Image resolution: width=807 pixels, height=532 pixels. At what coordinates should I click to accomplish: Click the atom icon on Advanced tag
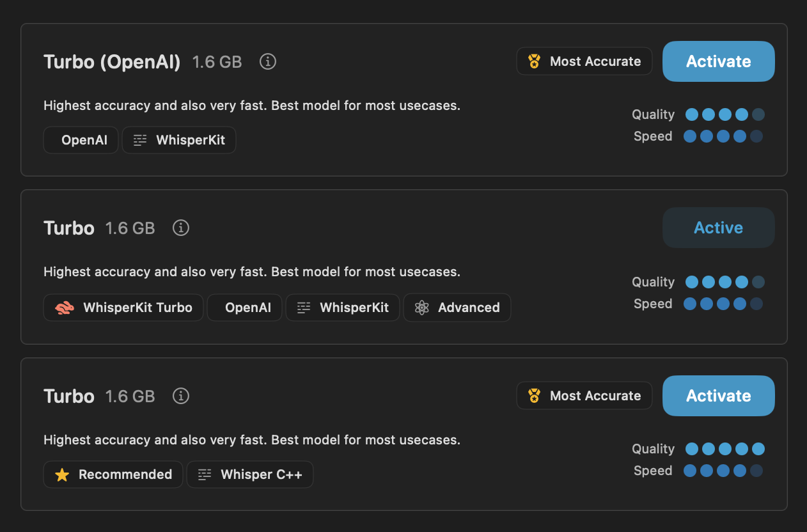click(421, 308)
